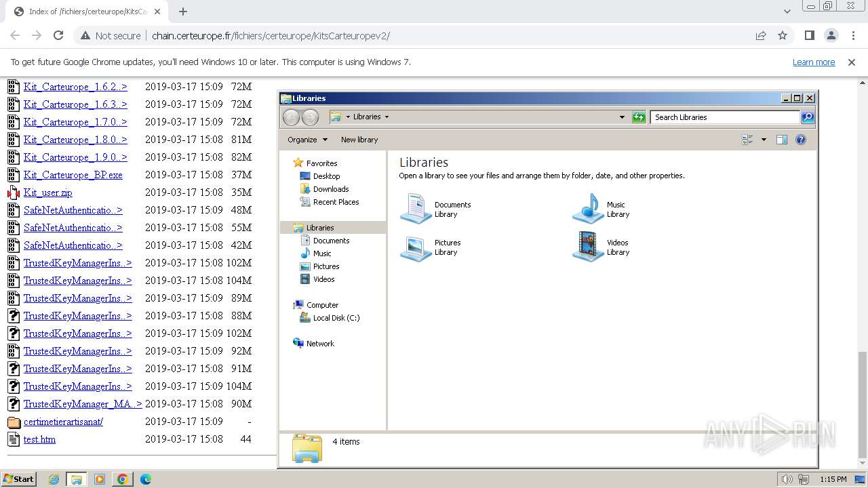This screenshot has width=868, height=488.
Task: Open Windows Media Player taskbar icon
Action: [100, 479]
